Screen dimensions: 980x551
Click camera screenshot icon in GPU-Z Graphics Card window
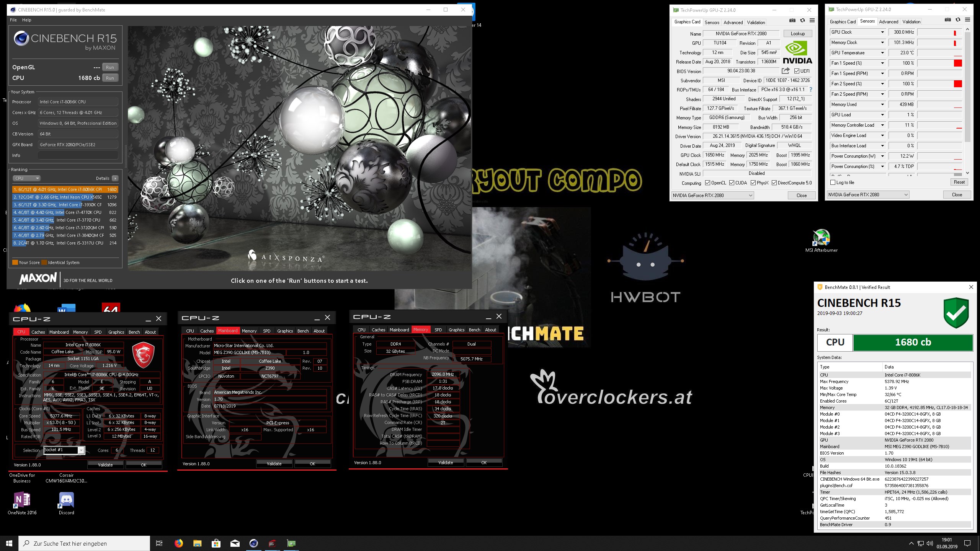point(792,21)
